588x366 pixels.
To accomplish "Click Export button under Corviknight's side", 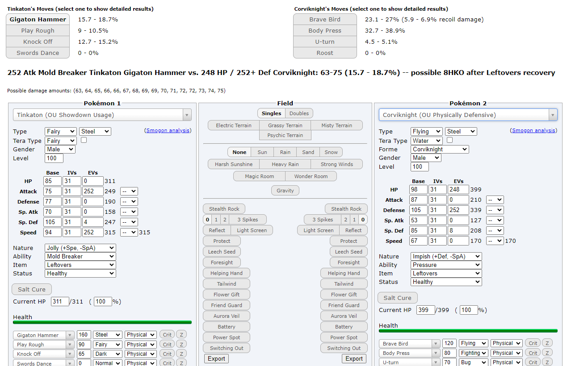I will coord(354,359).
